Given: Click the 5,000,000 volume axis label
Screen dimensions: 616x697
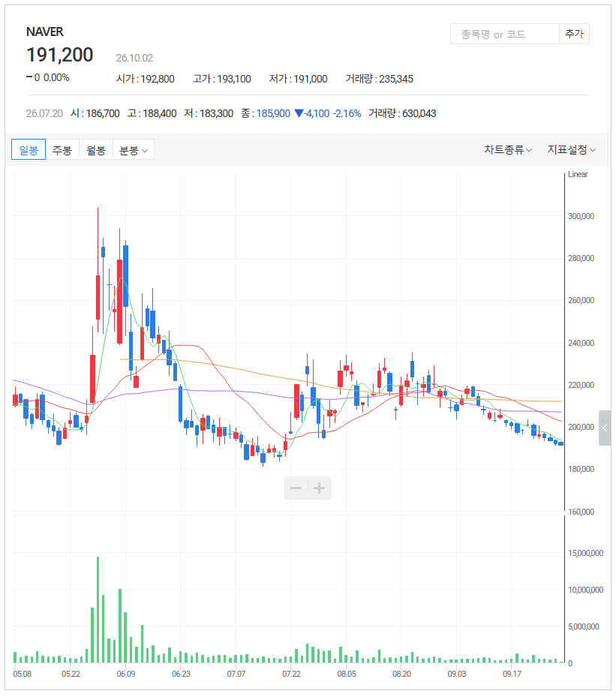Looking at the screenshot, I should (x=583, y=626).
